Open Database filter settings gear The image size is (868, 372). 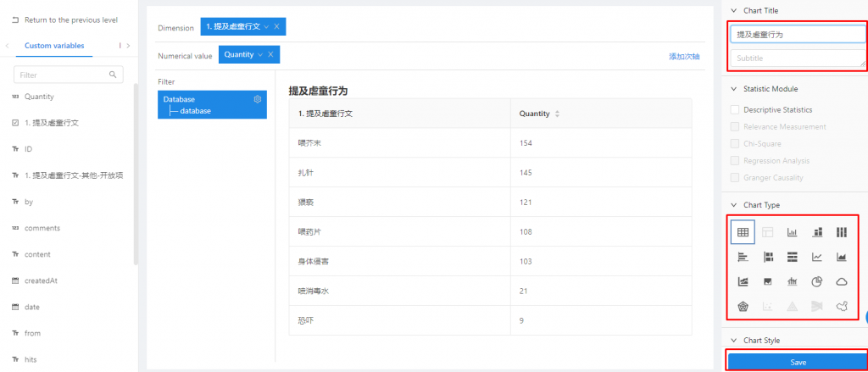258,99
